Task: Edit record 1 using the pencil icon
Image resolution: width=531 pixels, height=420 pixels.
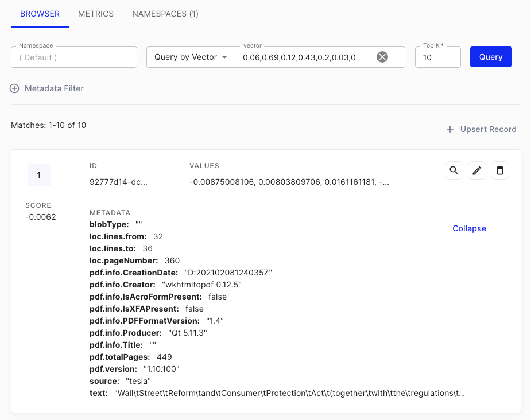Action: 477,170
